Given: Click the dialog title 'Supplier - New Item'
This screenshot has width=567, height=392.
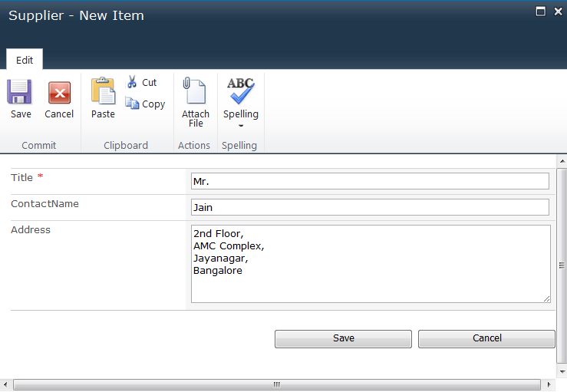Looking at the screenshot, I should (76, 15).
